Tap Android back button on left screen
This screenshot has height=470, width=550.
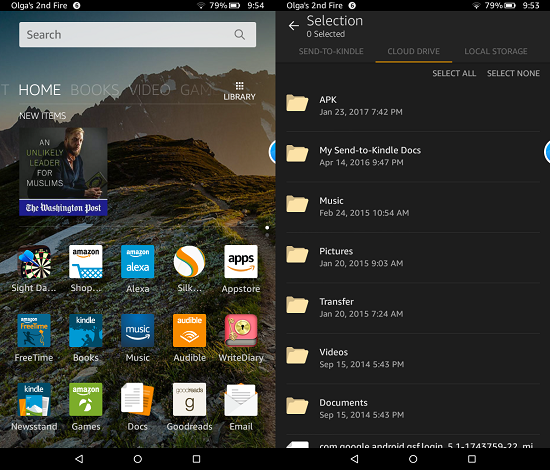pyautogui.click(x=79, y=459)
